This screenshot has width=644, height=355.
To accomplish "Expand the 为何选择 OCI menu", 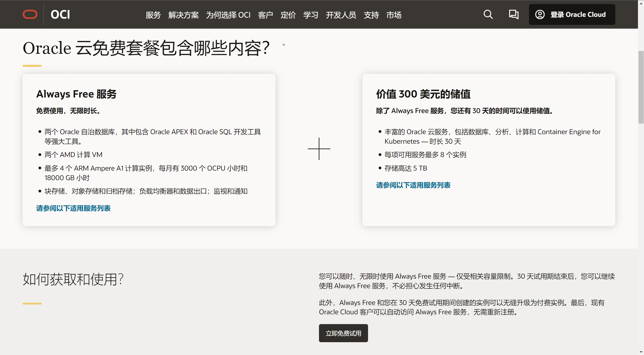I will (x=228, y=15).
